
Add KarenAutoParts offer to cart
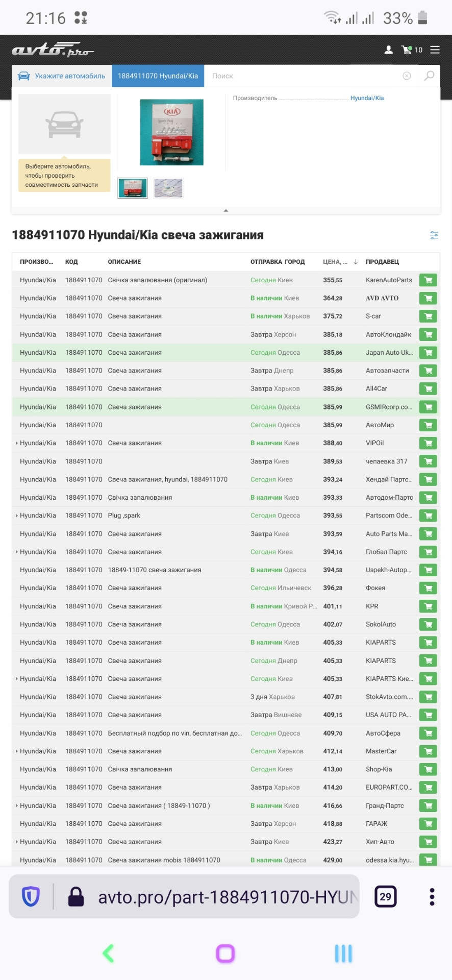[428, 280]
